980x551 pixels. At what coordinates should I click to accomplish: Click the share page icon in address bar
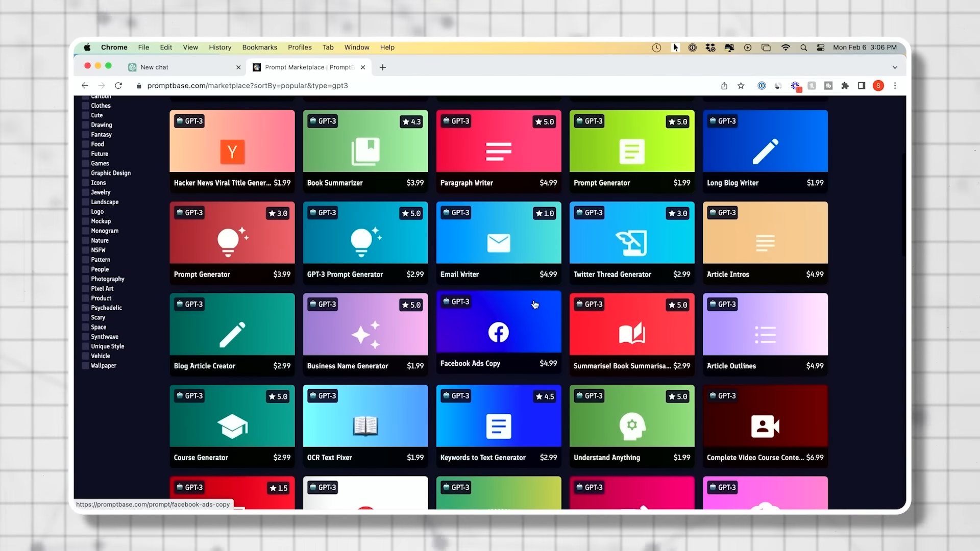tap(724, 86)
